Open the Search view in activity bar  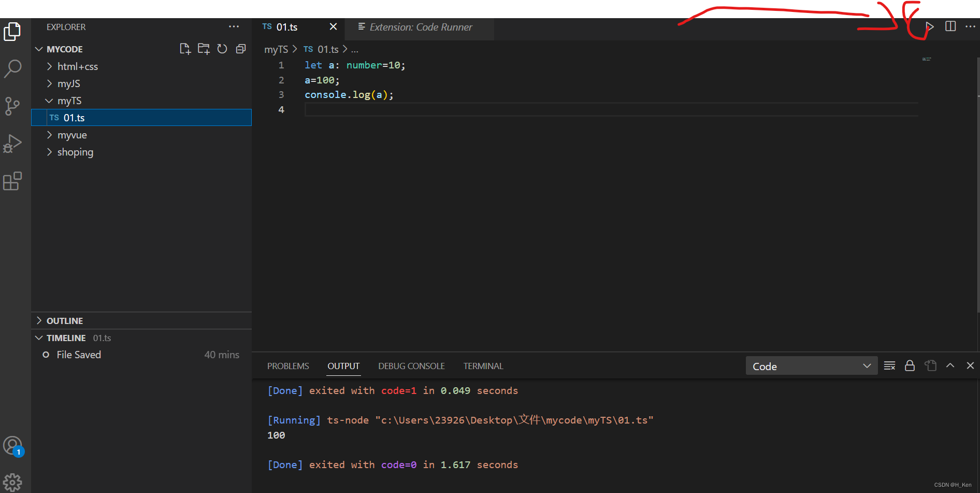coord(12,68)
